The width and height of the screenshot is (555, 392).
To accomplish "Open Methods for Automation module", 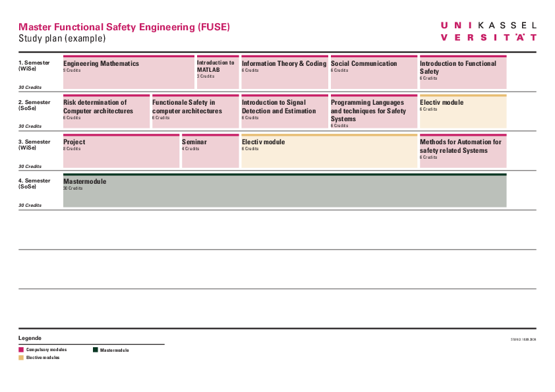I will (463, 151).
